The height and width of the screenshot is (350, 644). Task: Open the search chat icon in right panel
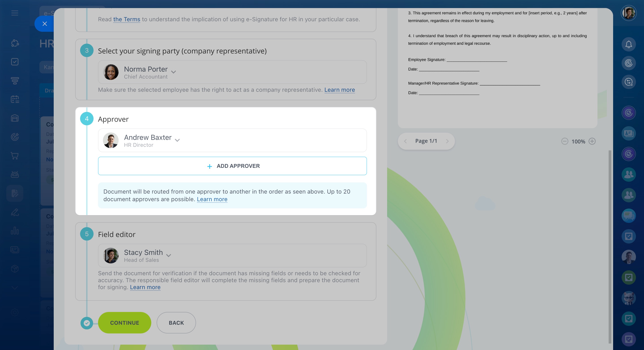pos(629,82)
